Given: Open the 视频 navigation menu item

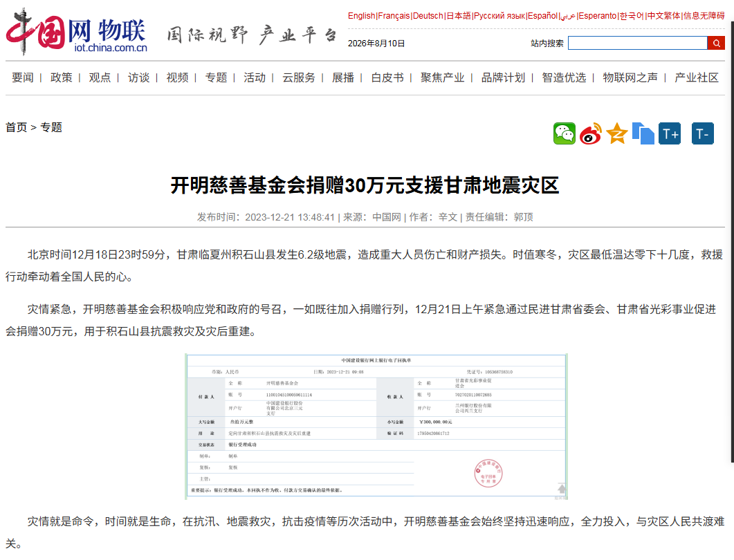Looking at the screenshot, I should click(177, 77).
